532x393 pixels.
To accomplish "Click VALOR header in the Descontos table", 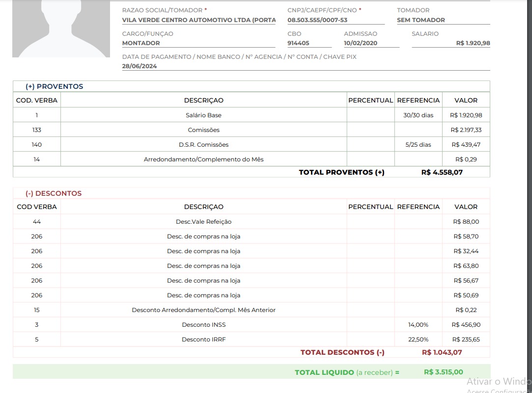I will click(x=466, y=207).
